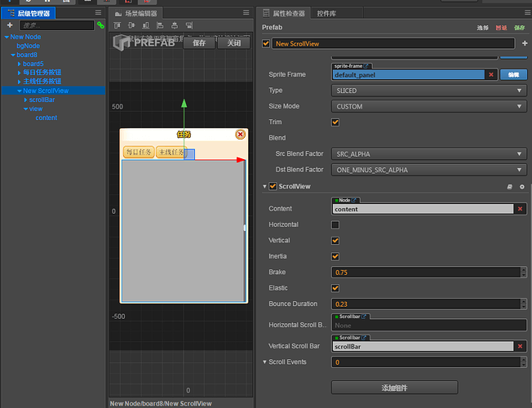Clear the Sprite Frame default_panel reference
Image resolution: width=532 pixels, height=408 pixels.
click(490, 74)
